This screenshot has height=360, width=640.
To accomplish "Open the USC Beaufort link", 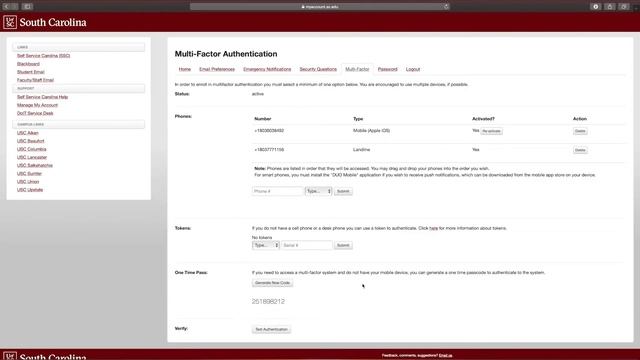I will [x=31, y=141].
